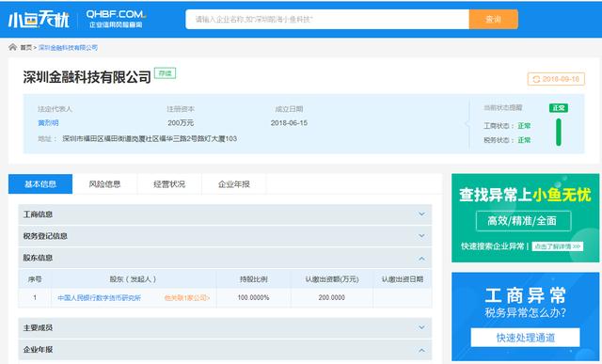Click the green 正常 status badge

(x=559, y=108)
